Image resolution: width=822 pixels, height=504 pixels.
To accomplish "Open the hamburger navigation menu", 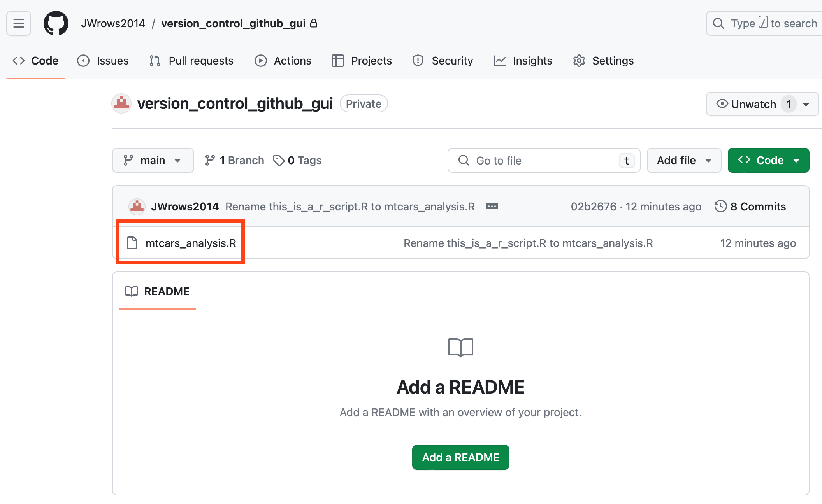I will (x=18, y=23).
